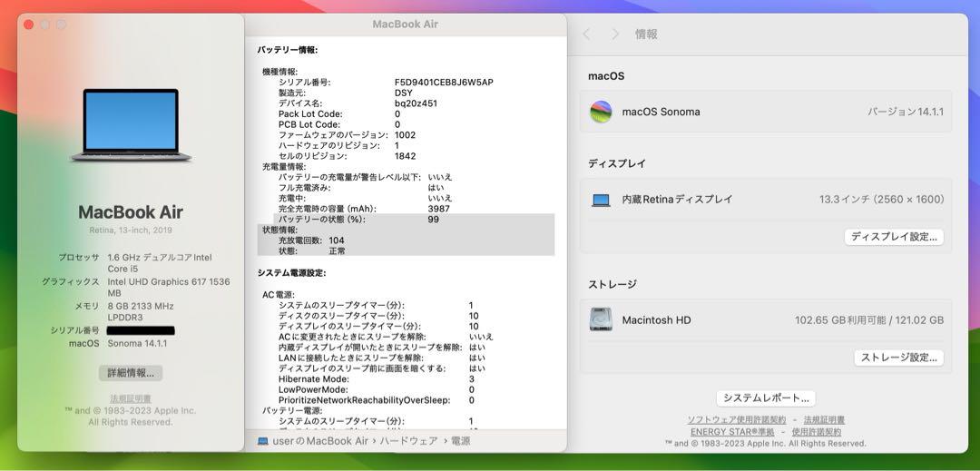Image resolution: width=980 pixels, height=471 pixels.
Task: Open 法規証明書 link in settings pane footer
Action: pos(824,420)
